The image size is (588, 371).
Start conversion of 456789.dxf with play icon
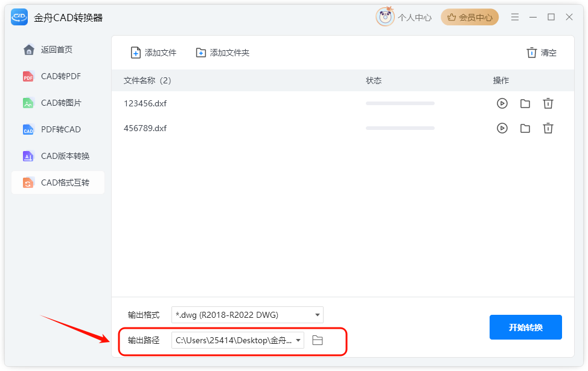point(502,129)
